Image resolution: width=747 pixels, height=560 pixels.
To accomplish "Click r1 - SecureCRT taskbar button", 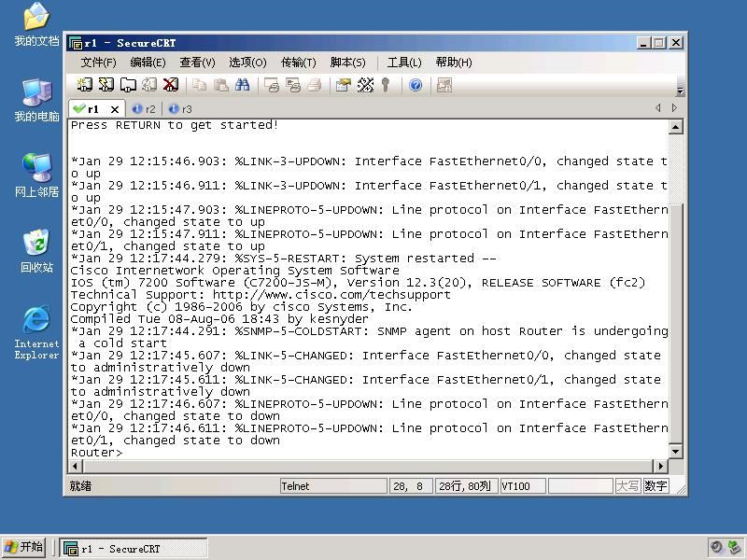I will [x=134, y=548].
